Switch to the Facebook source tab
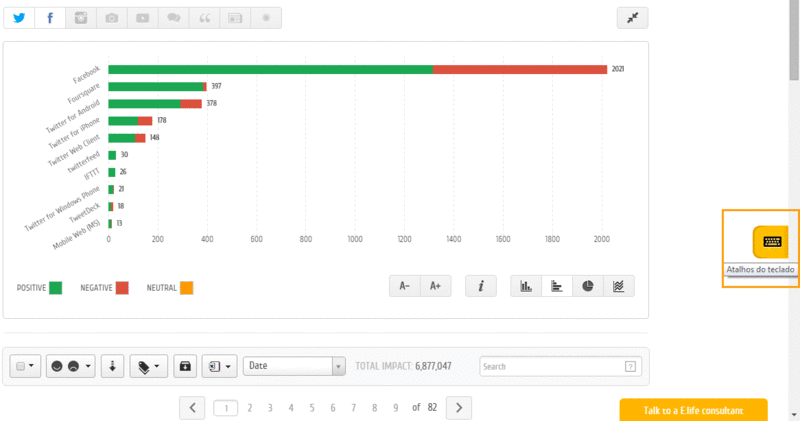 [x=50, y=18]
